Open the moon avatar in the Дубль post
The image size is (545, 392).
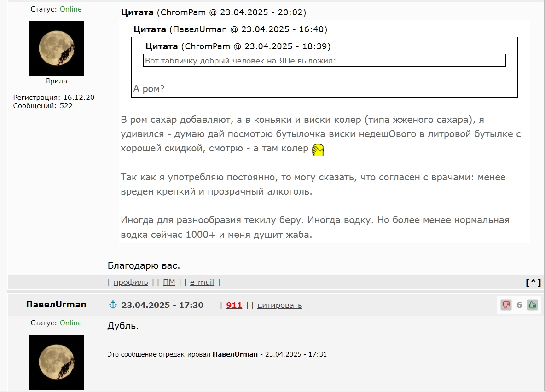click(56, 362)
